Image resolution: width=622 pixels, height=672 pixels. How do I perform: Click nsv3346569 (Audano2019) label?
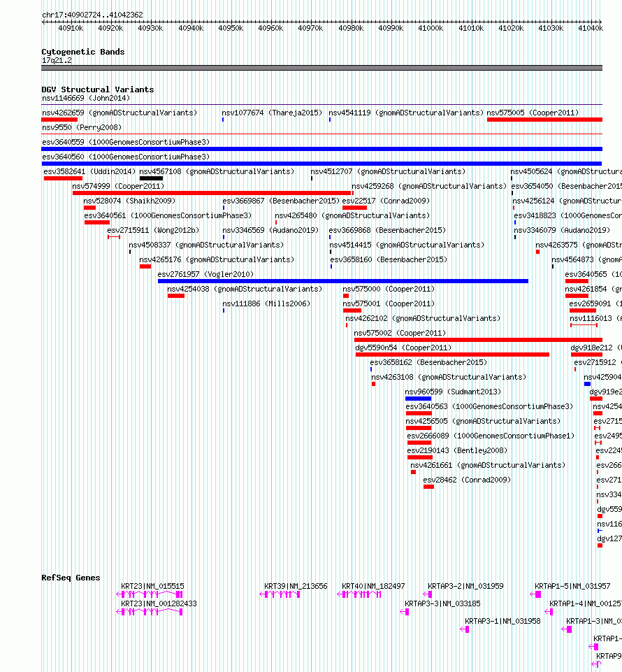tap(270, 231)
